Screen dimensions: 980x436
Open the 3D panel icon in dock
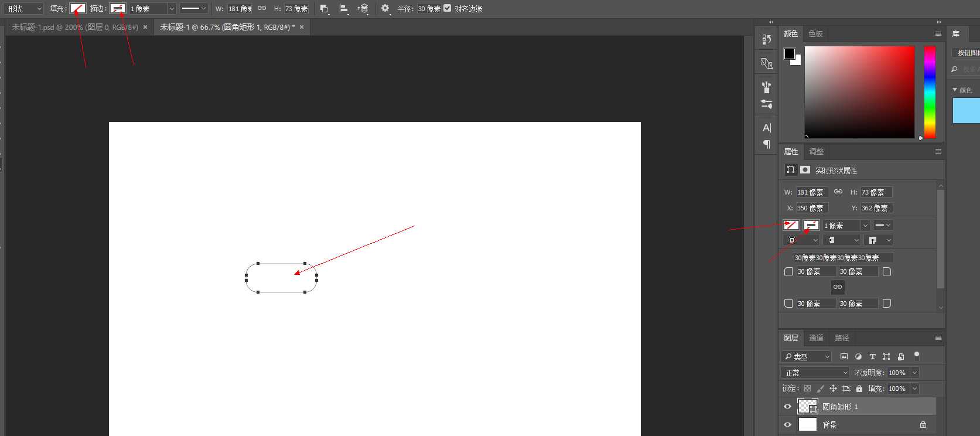point(766,63)
